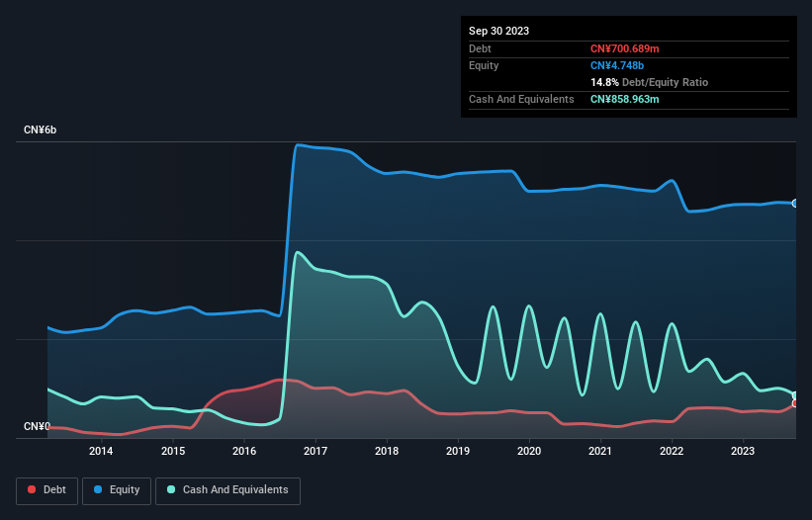Click the 2016 x-axis label

(x=244, y=451)
